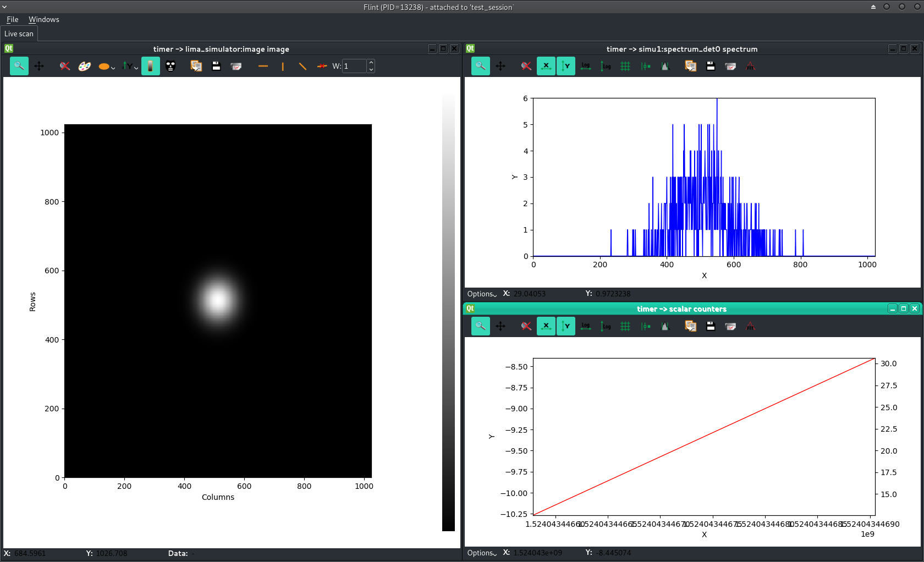Image resolution: width=924 pixels, height=562 pixels.
Task: Toggle statistics tool in scalar counters toolbar
Action: point(665,326)
